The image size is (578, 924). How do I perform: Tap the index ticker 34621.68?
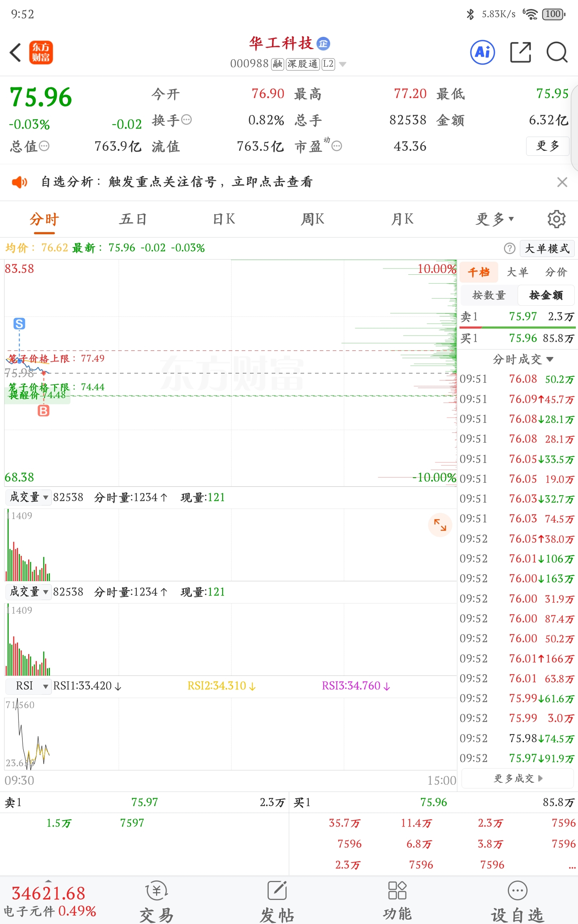pos(48,893)
